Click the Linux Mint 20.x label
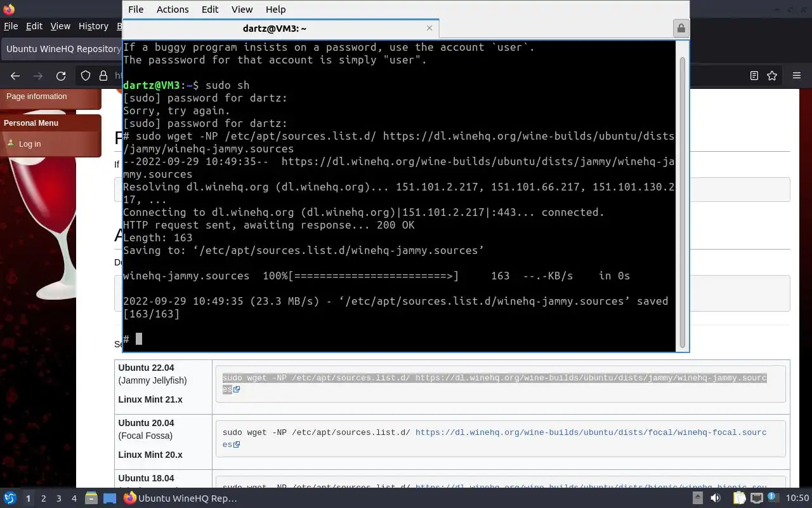The height and width of the screenshot is (508, 812). [150, 455]
